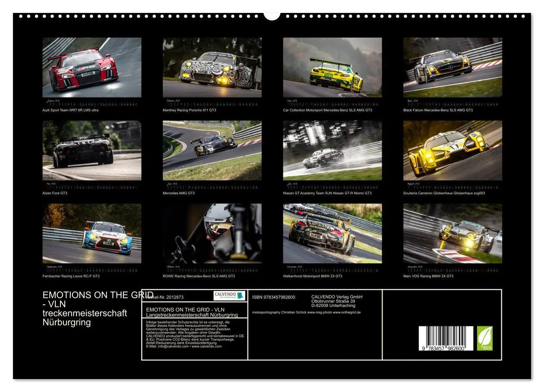Click caption 'Walkenhorst Motorsport BMW Z4 GT3'
This screenshot has height=392, width=544.
coord(313,276)
